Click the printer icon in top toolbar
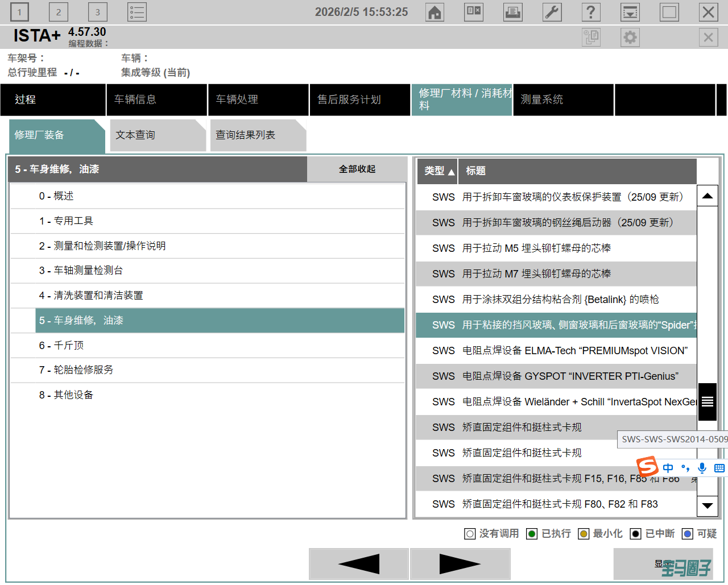This screenshot has width=728, height=585. coord(512,12)
